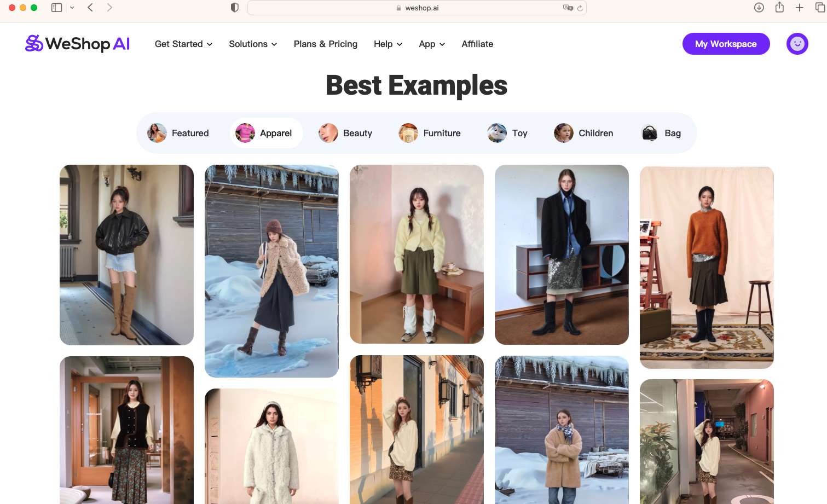827x504 pixels.
Task: Open the Downloads icon in browser toolbar
Action: [x=759, y=8]
